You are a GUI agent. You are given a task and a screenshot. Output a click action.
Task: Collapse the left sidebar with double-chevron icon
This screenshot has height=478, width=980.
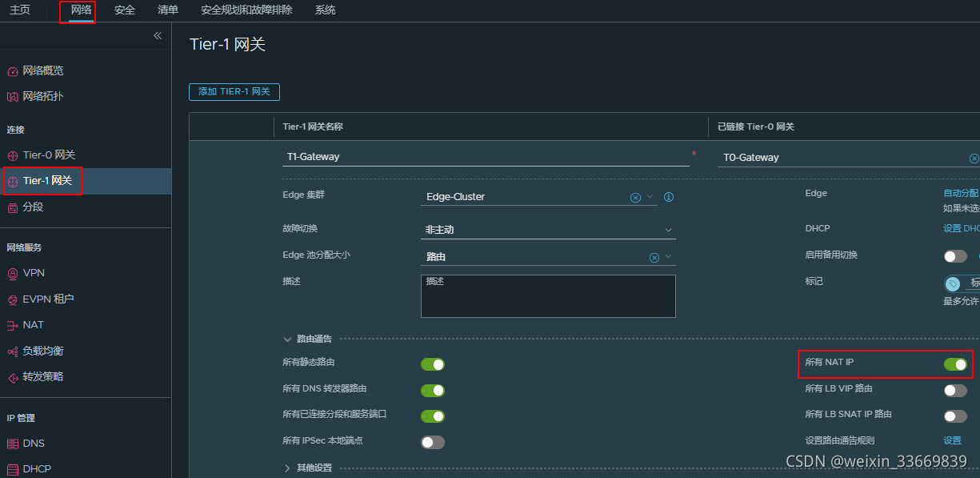point(158,36)
